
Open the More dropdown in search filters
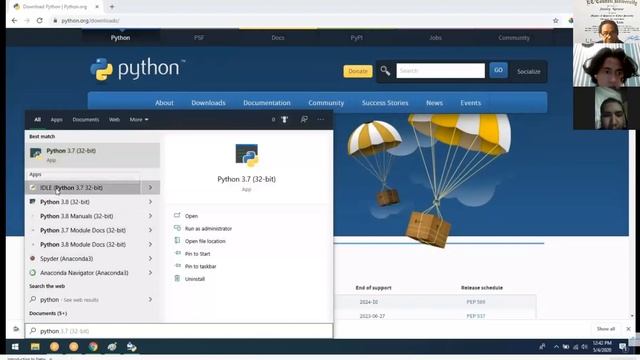[x=139, y=120]
